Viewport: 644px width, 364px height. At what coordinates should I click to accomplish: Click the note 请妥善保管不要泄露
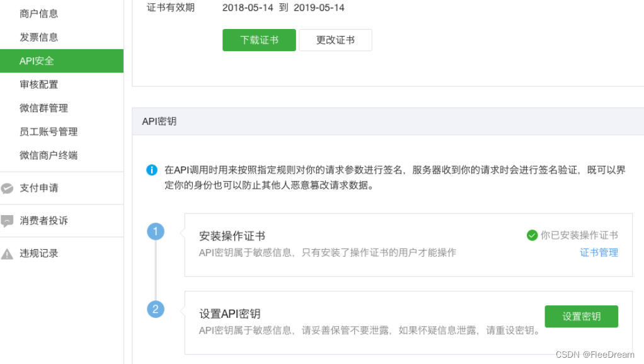345,331
